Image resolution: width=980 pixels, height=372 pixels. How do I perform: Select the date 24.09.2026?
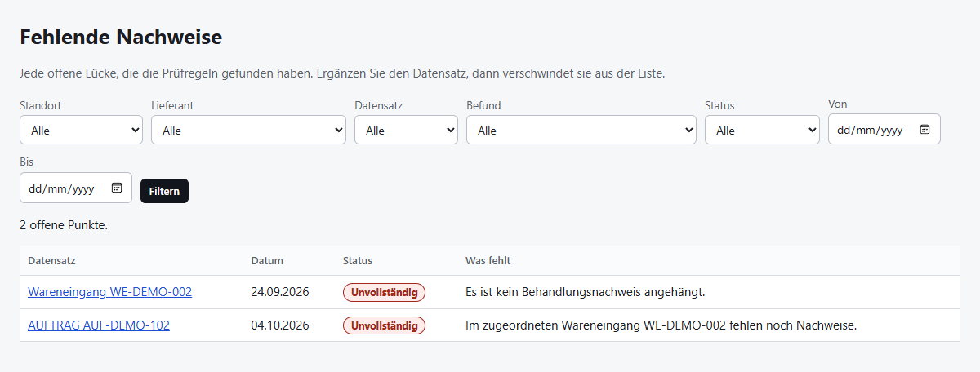(x=280, y=291)
